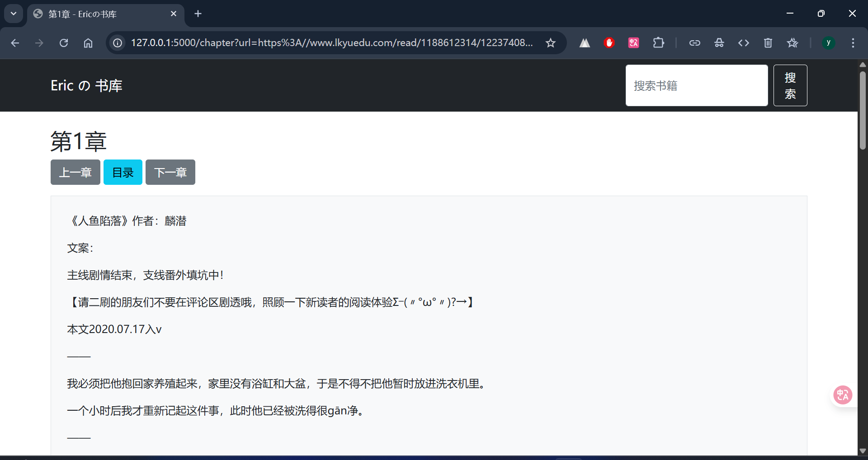Open the pink translate extension in toolbar
The width and height of the screenshot is (868, 460).
[x=633, y=43]
